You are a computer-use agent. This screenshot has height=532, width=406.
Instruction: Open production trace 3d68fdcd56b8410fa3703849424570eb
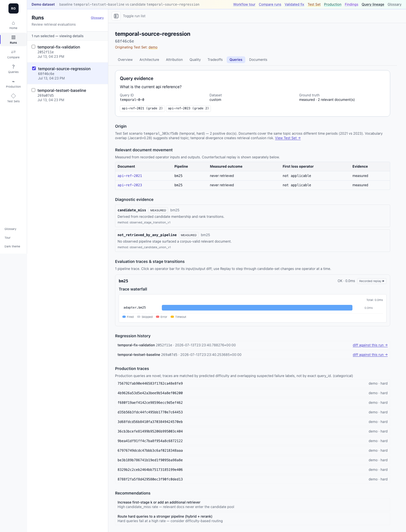[x=253, y=422]
